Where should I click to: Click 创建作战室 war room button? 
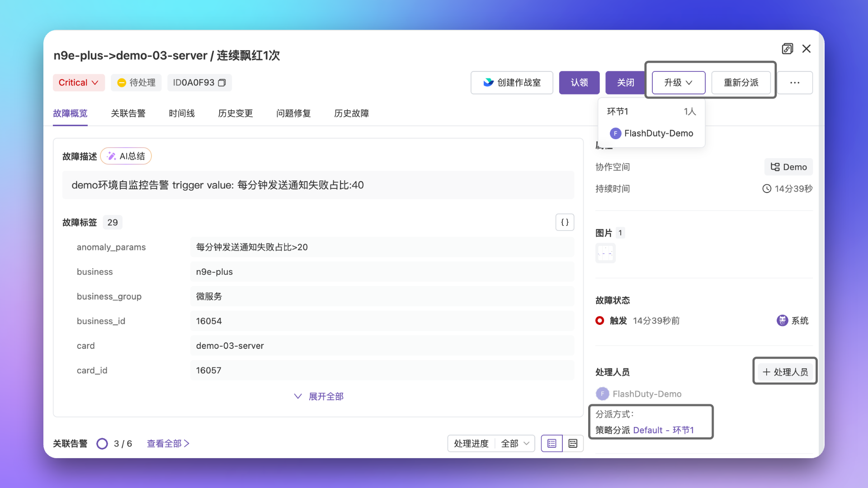[x=512, y=83]
